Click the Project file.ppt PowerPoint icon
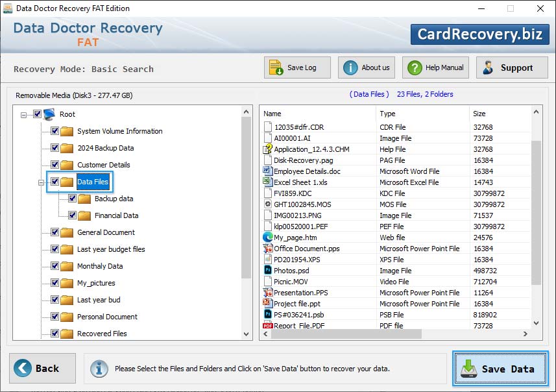The image size is (556, 392). [267, 303]
